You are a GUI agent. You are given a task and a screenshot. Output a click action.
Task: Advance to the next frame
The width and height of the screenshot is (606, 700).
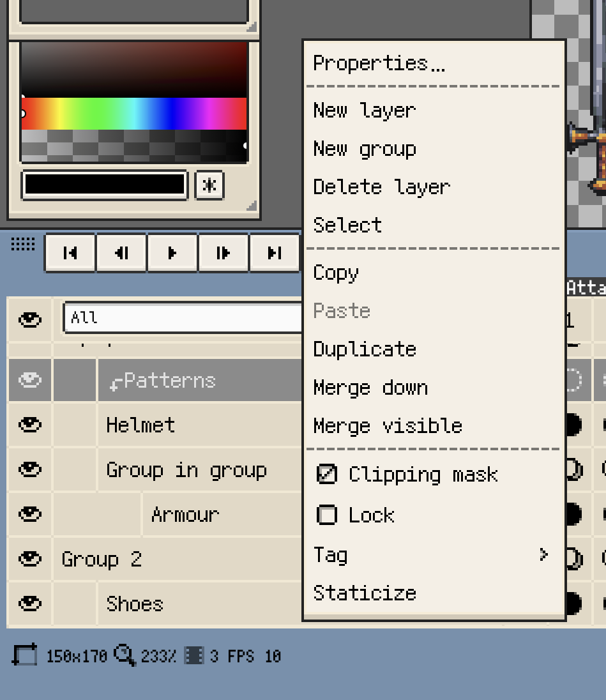223,253
